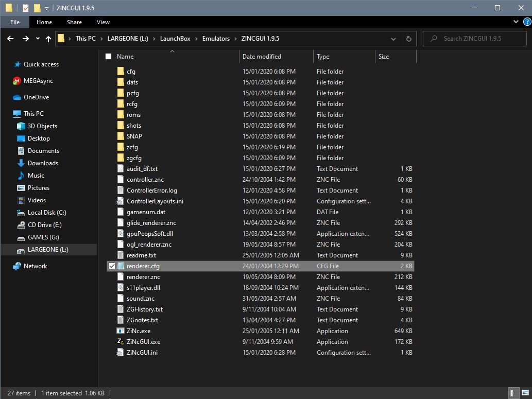
Task: Open the Music folder in sidebar
Action: [31, 176]
